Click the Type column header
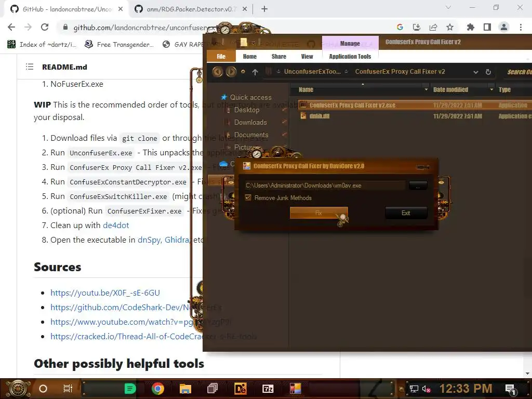The image size is (532, 399). pyautogui.click(x=504, y=89)
